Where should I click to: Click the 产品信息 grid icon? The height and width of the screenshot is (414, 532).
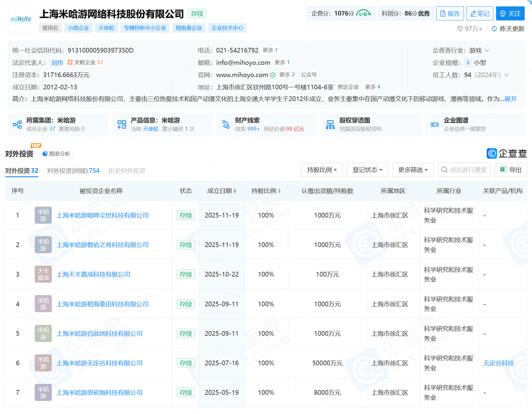pos(122,125)
